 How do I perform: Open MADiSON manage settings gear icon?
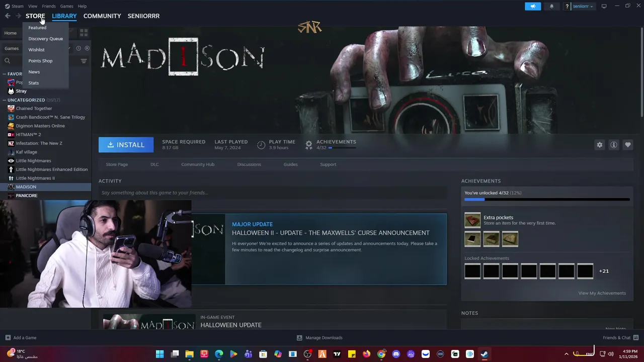600,145
